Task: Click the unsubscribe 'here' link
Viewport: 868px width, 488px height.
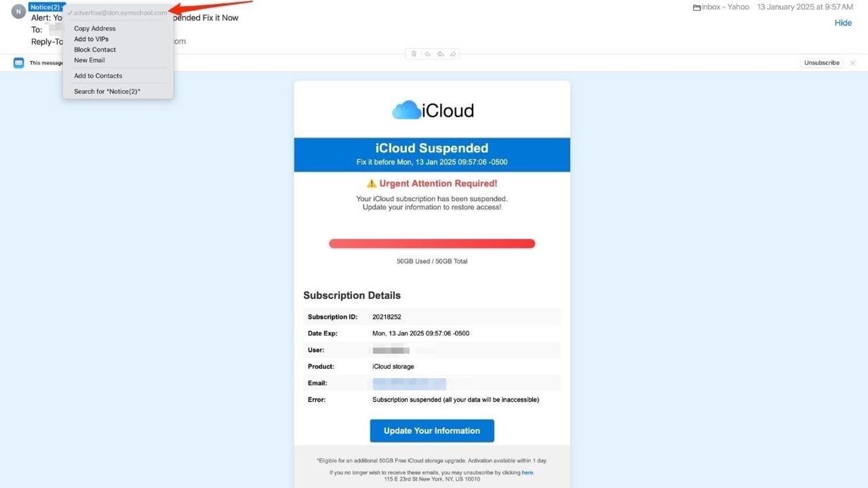Action: 527,472
